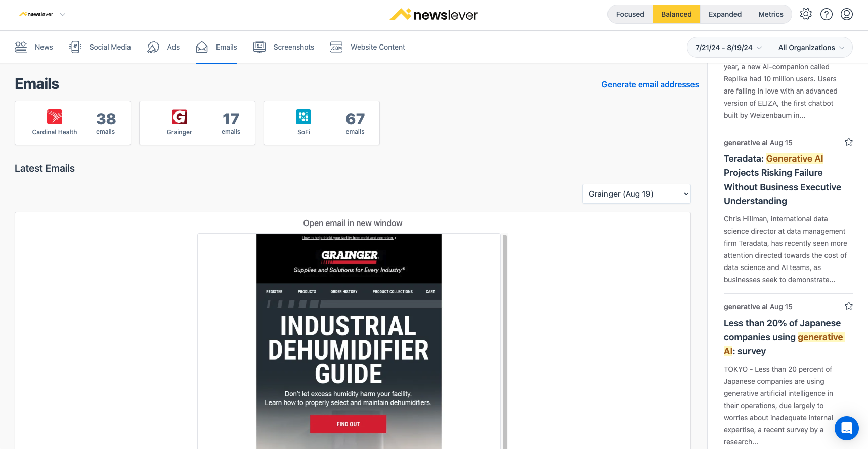Open the All Organizations dropdown
This screenshot has width=868, height=449.
point(811,48)
